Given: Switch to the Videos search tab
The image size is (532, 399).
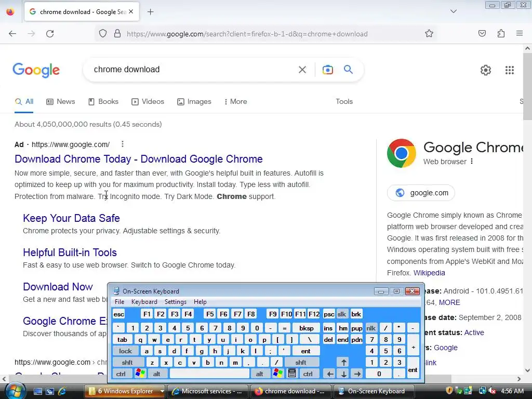Looking at the screenshot, I should [148, 101].
